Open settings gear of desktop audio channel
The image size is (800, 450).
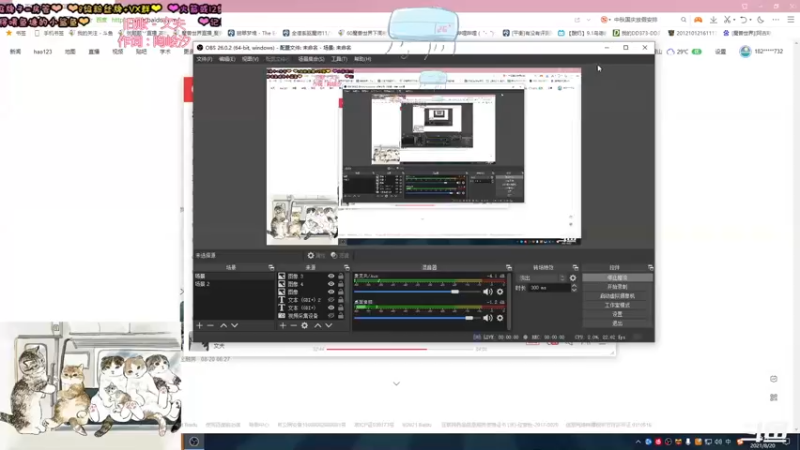[500, 318]
